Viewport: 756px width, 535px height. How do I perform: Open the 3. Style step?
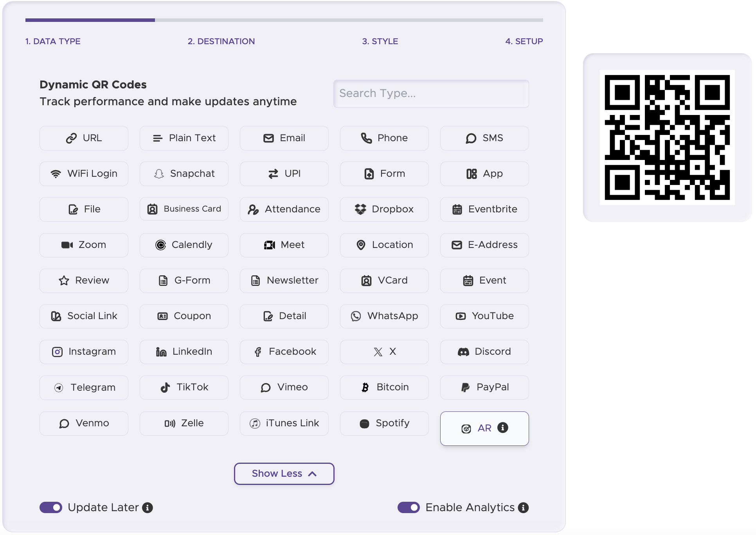(380, 41)
